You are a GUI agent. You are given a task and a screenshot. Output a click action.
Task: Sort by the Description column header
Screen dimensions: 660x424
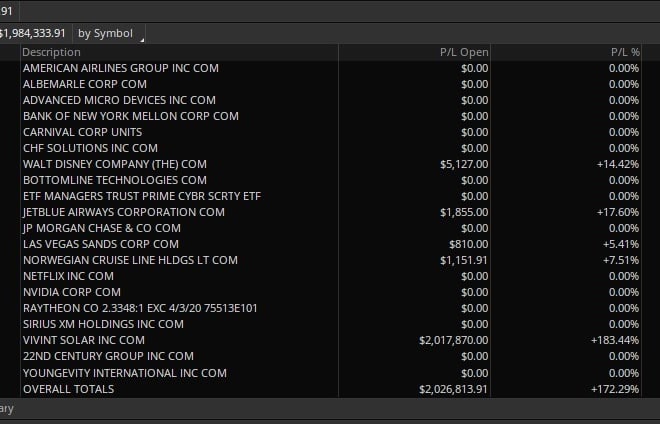pos(51,52)
